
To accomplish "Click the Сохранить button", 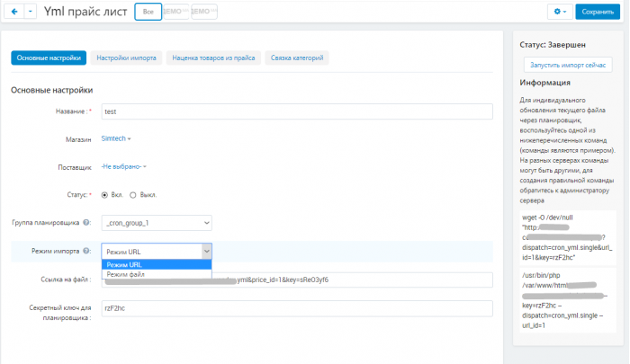I will [x=598, y=12].
